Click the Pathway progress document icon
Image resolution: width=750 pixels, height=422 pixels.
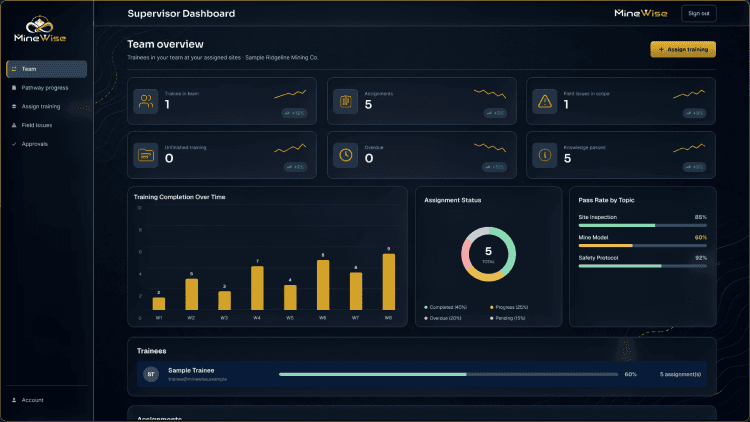pos(14,88)
